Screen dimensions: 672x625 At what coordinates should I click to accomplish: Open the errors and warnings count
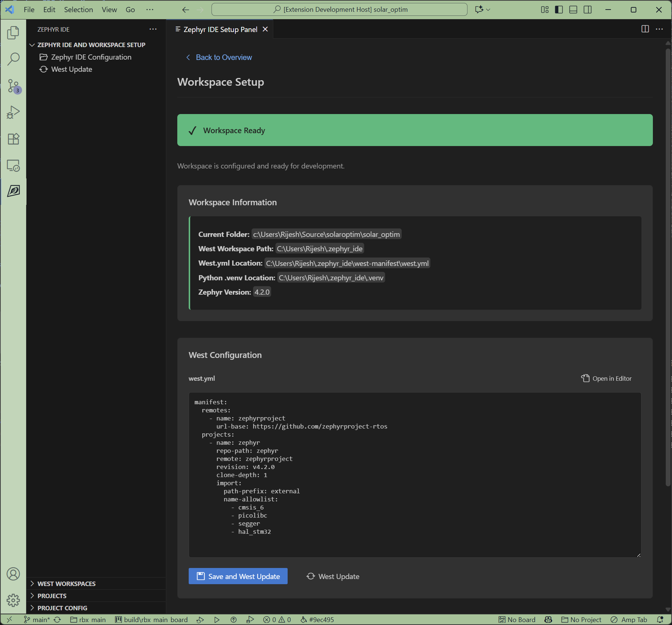tap(277, 619)
